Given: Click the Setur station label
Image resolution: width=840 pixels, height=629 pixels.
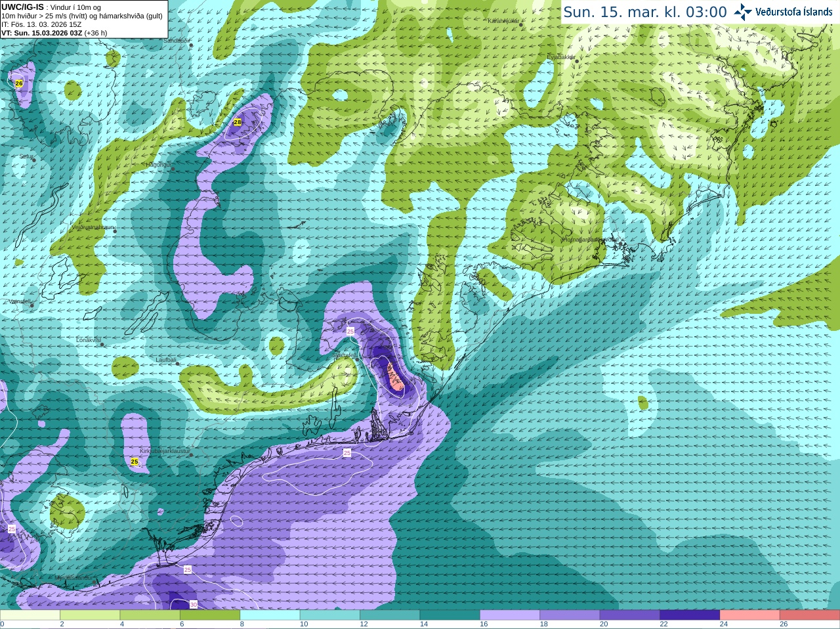Looking at the screenshot, I should (26, 157).
